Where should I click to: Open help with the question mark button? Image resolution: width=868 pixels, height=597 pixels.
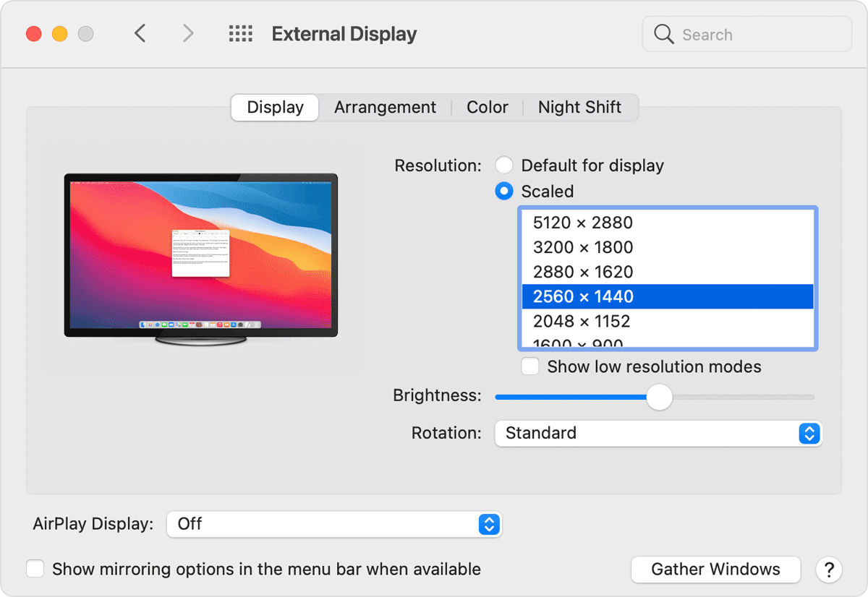pyautogui.click(x=829, y=570)
